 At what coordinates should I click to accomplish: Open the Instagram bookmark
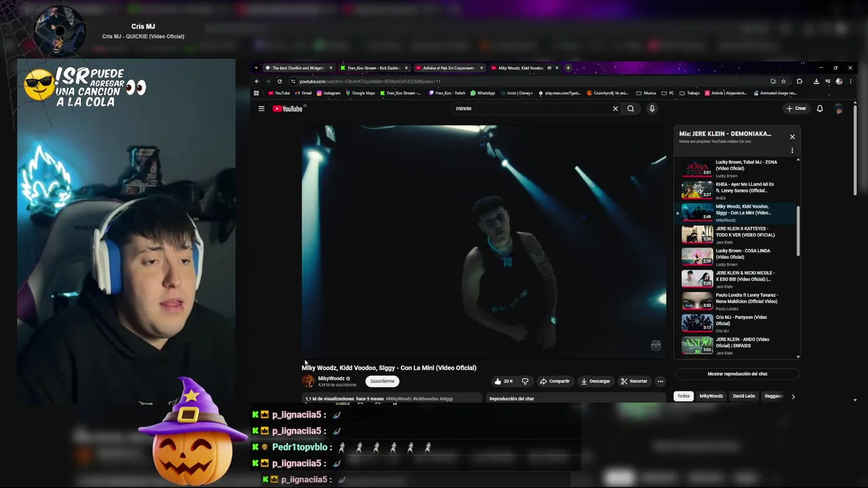[329, 93]
